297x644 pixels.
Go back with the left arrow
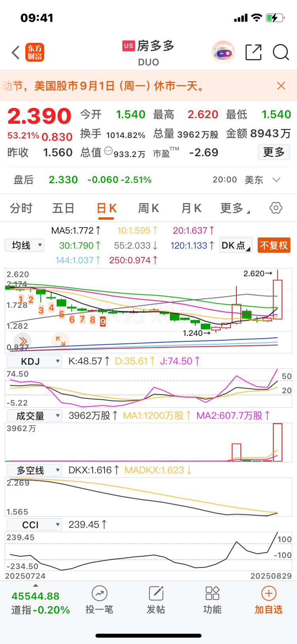(x=15, y=52)
